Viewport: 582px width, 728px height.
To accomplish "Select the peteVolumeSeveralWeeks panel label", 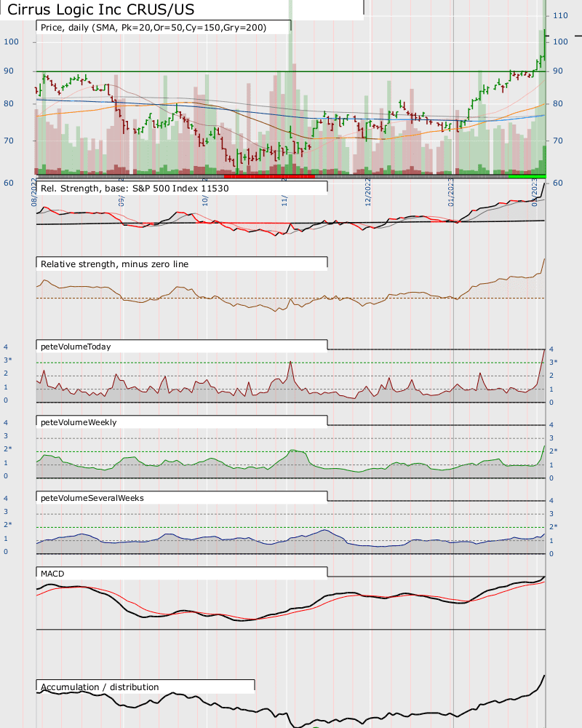I will tap(92, 498).
